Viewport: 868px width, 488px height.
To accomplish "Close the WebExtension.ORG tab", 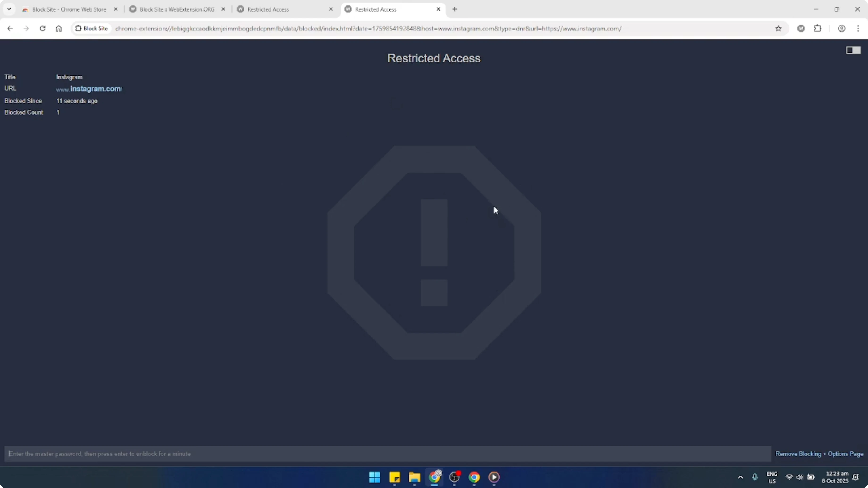I will pos(223,9).
